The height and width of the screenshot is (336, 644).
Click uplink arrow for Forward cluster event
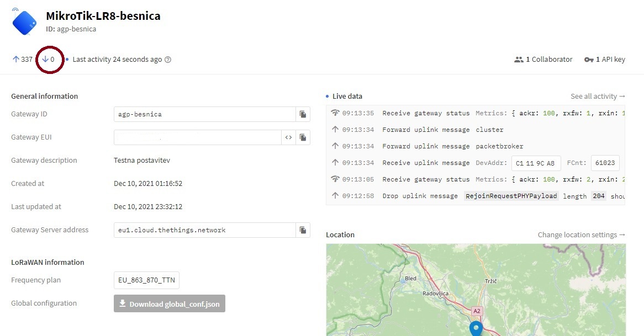[335, 129]
